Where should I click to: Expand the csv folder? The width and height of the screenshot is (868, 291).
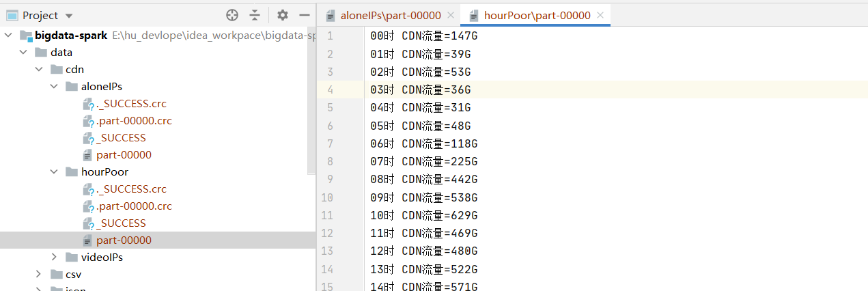coord(40,275)
